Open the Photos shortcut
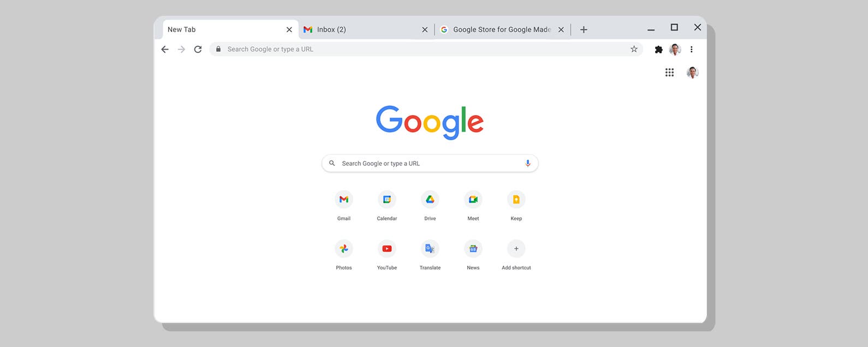 click(x=344, y=249)
